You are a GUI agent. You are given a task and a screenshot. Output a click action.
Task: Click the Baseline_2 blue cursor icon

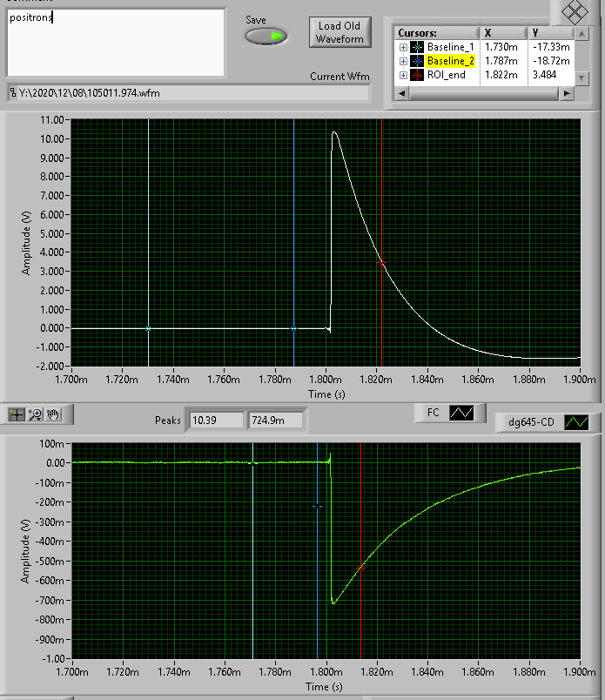418,61
